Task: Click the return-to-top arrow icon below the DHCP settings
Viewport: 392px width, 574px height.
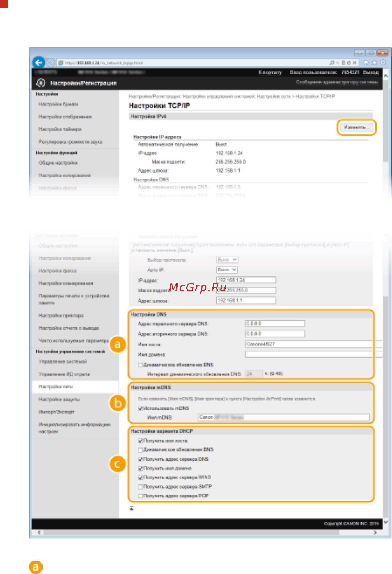Action: click(132, 508)
